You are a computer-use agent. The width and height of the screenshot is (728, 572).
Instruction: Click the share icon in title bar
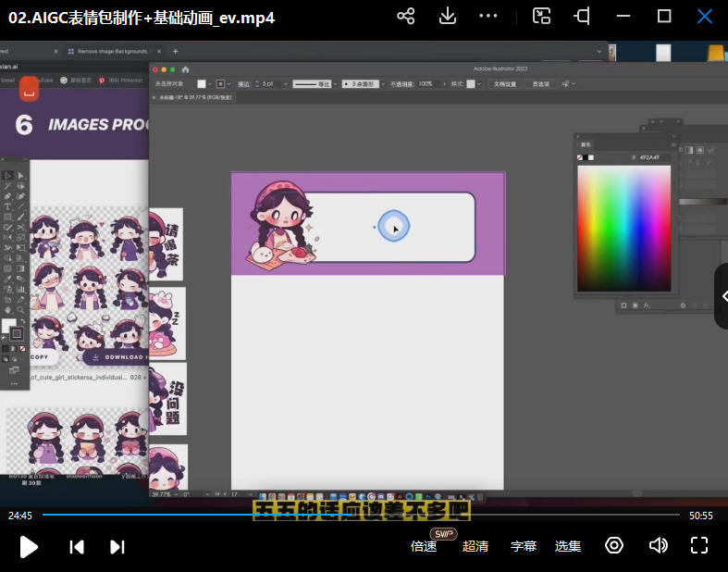click(x=405, y=17)
